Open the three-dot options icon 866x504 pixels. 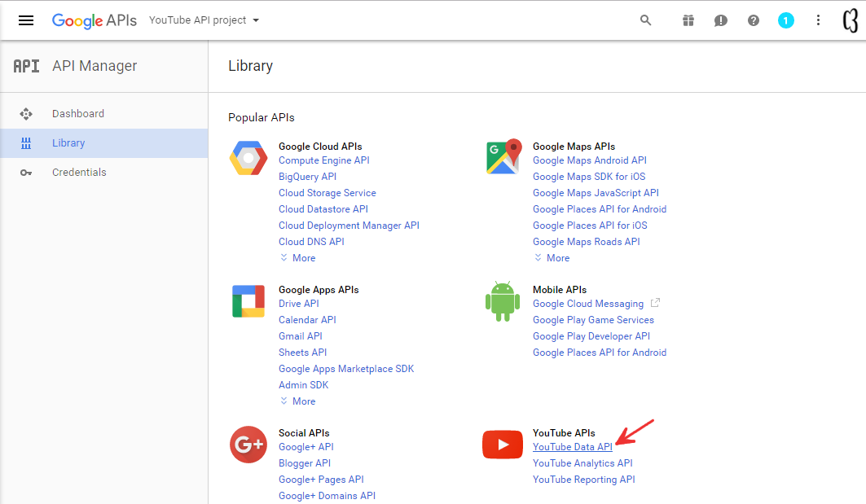coord(818,20)
